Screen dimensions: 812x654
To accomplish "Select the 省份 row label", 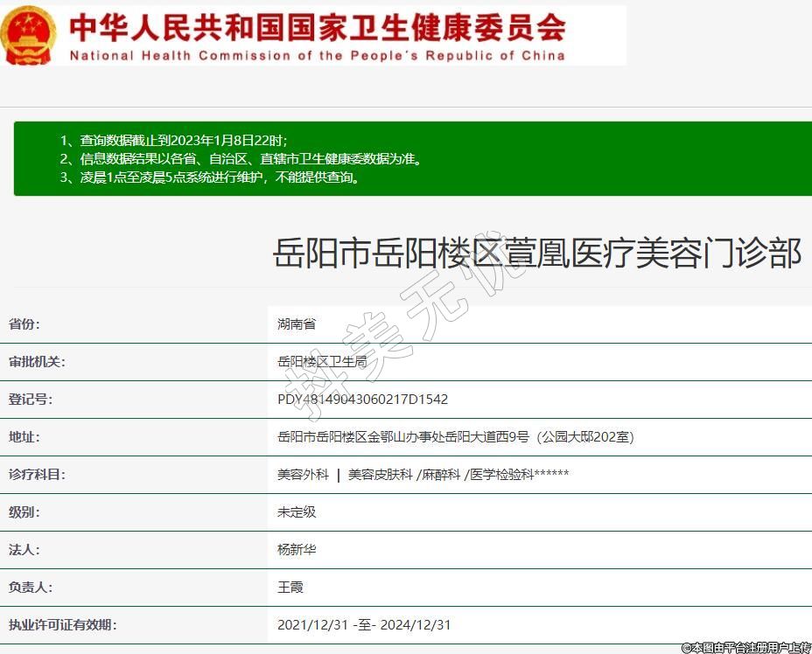I will tap(24, 324).
